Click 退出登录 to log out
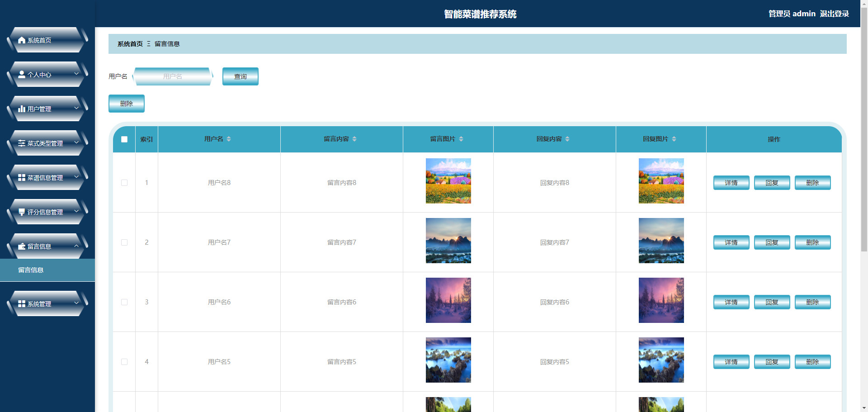This screenshot has height=412, width=868. point(835,14)
